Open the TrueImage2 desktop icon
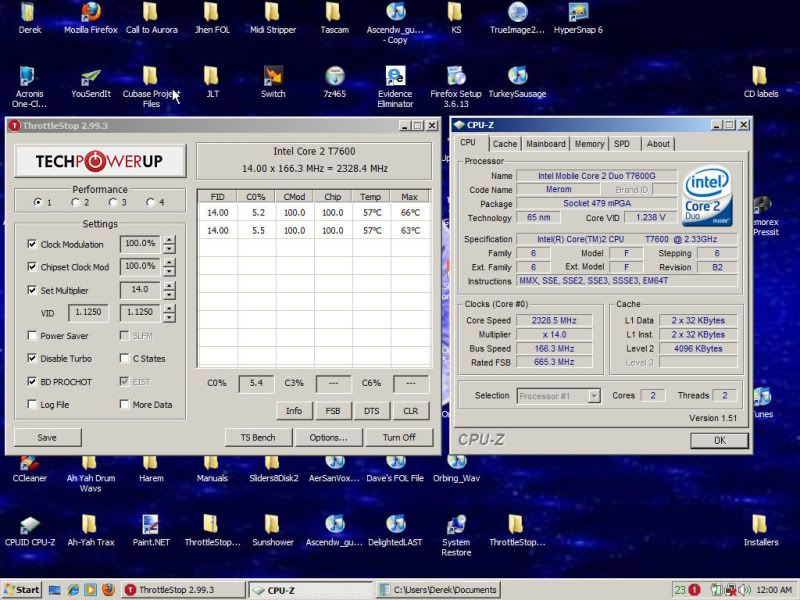This screenshot has height=600, width=800. tap(517, 18)
